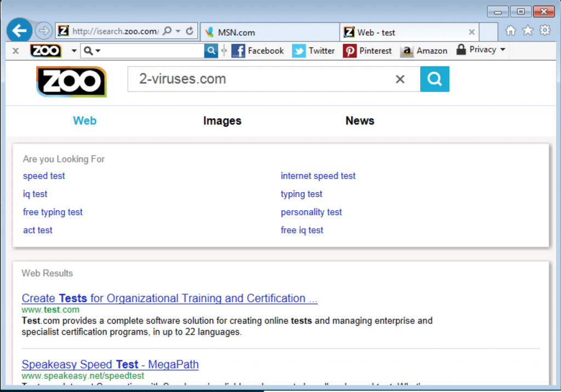The image size is (561, 392).
Task: Select the Web results tab
Action: tap(85, 120)
